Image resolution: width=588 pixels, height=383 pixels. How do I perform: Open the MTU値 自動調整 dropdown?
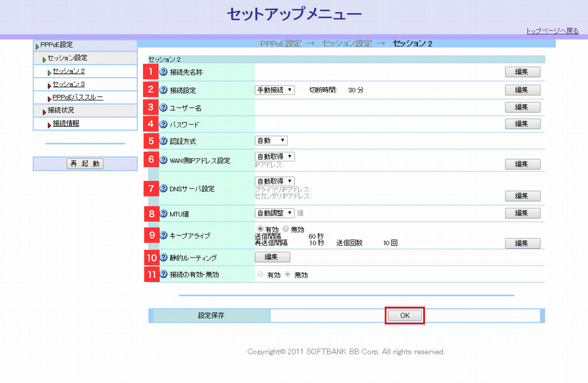(274, 213)
